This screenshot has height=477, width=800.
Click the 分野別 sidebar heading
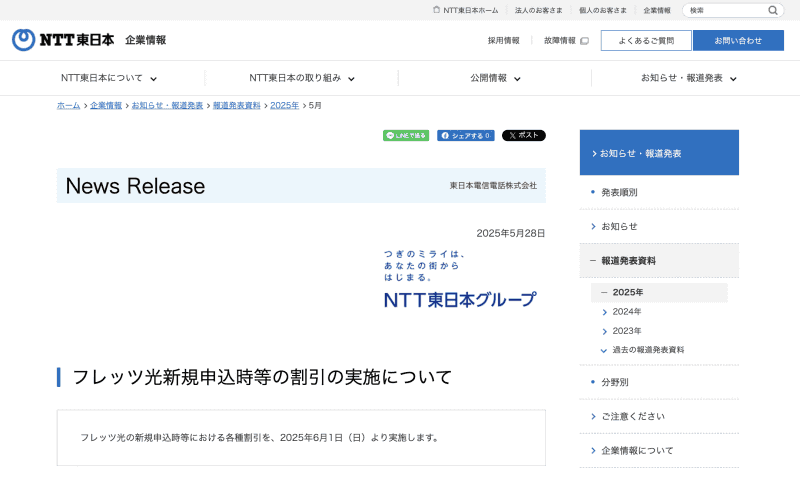(615, 382)
